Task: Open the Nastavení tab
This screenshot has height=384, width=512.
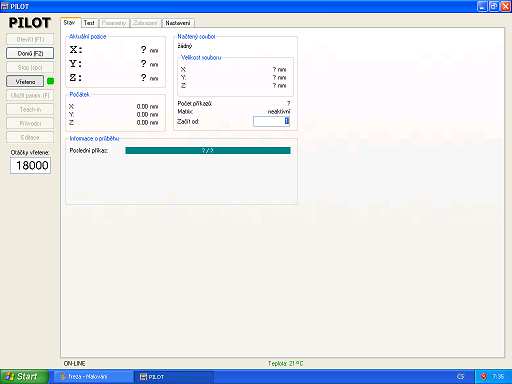Action: point(178,23)
